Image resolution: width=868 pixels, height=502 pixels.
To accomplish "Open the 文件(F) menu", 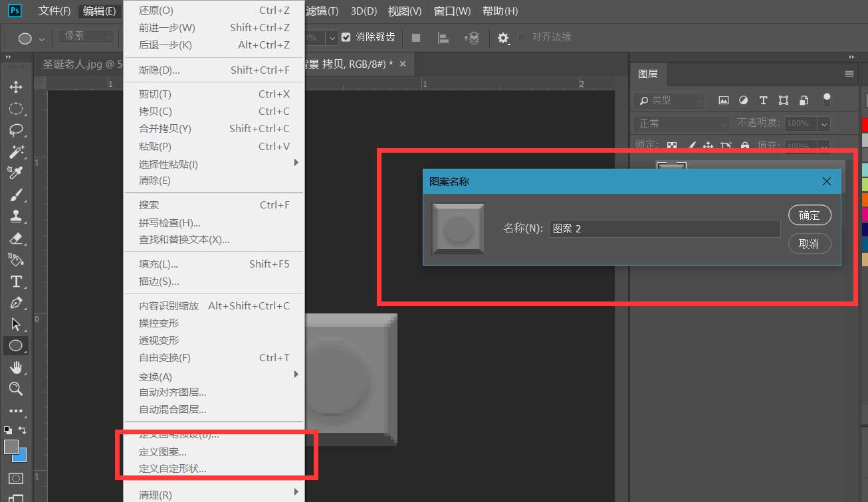I will 54,11.
